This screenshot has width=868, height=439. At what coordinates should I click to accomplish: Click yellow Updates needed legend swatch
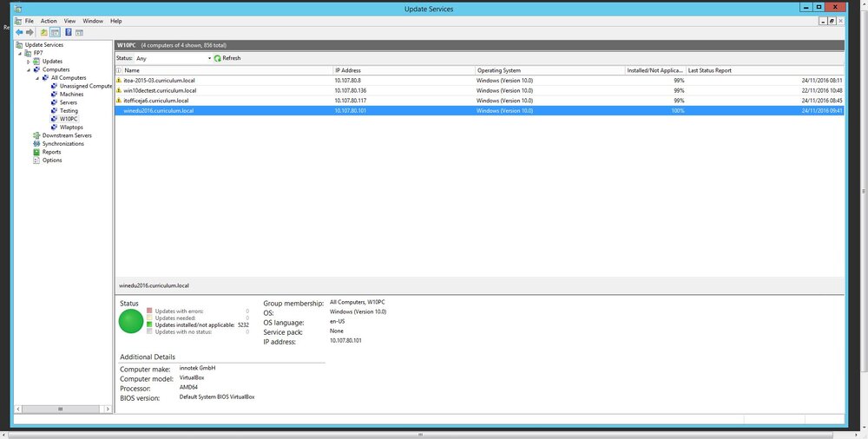click(x=149, y=318)
